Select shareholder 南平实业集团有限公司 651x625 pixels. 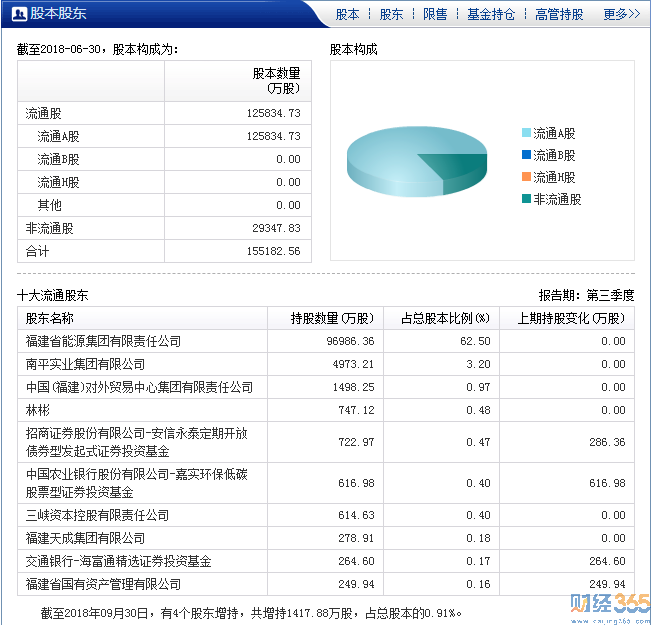tap(85, 364)
